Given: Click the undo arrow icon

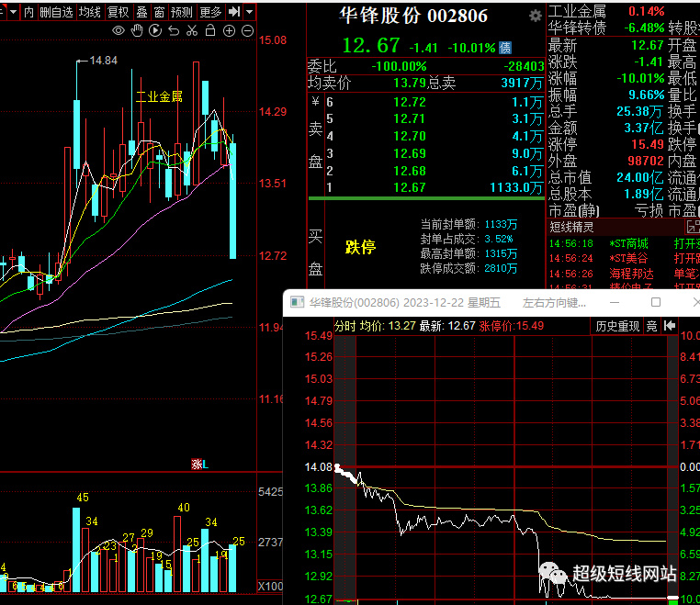Looking at the screenshot, I should (x=174, y=31).
